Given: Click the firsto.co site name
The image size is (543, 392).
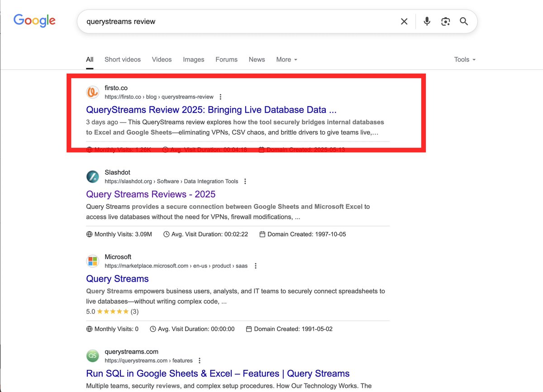Looking at the screenshot, I should coord(116,88).
